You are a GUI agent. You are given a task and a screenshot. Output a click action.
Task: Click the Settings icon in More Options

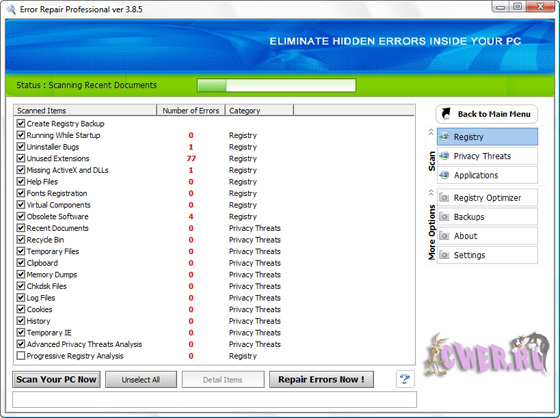[444, 255]
